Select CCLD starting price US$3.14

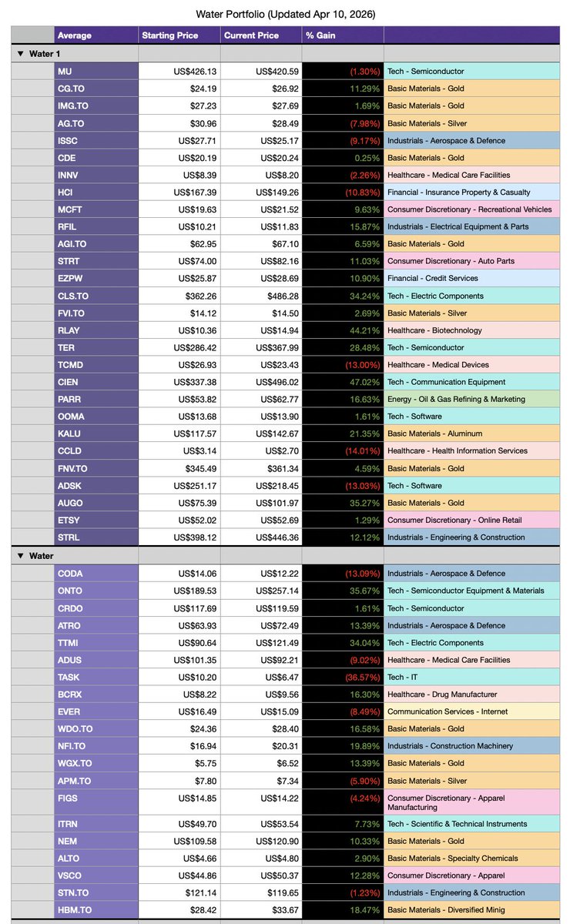pyautogui.click(x=179, y=451)
